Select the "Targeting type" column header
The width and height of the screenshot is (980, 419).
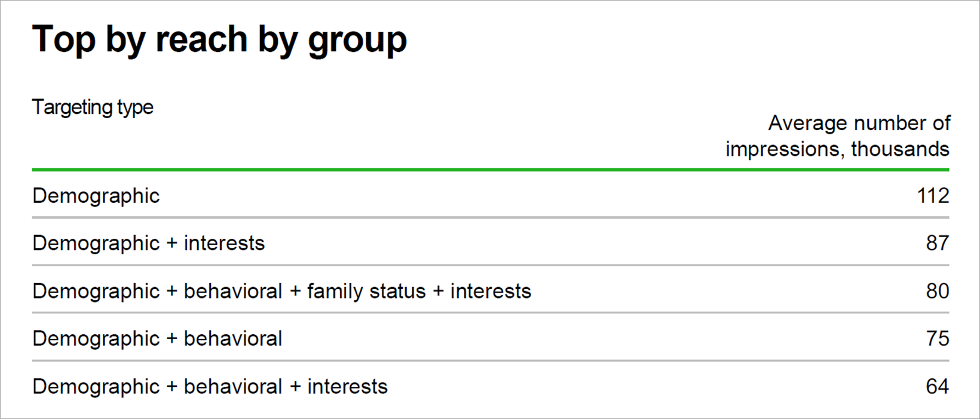click(x=93, y=107)
